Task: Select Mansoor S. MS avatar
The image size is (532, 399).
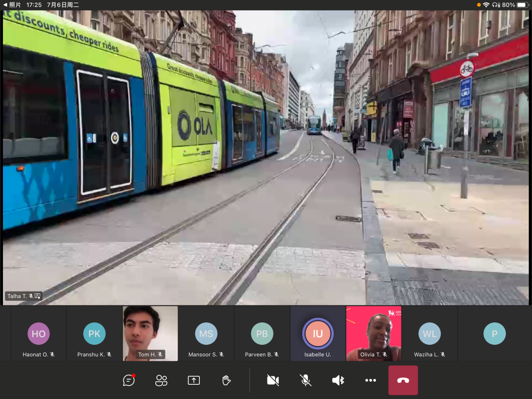Action: [206, 334]
